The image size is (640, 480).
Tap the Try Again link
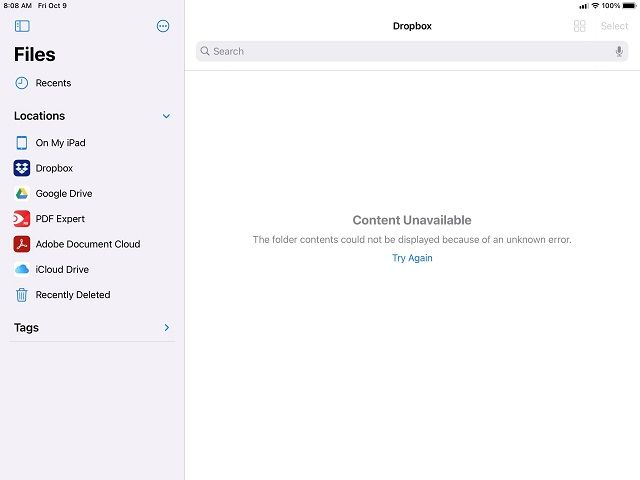coord(412,258)
